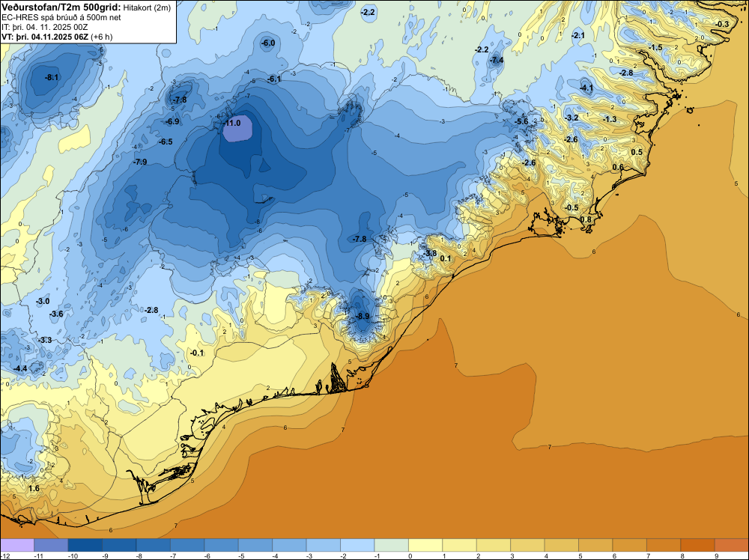Pick legend swatch between 7 and 8
The image size is (749, 560).
coord(664,545)
